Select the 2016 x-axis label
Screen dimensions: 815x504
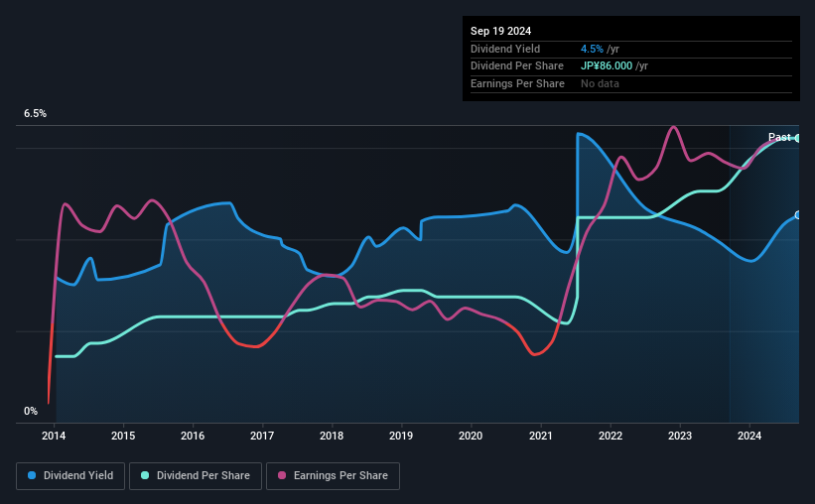tap(193, 436)
